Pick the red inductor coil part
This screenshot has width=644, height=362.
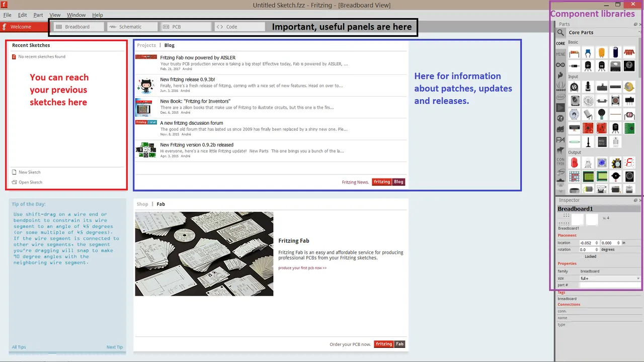pyautogui.click(x=629, y=53)
